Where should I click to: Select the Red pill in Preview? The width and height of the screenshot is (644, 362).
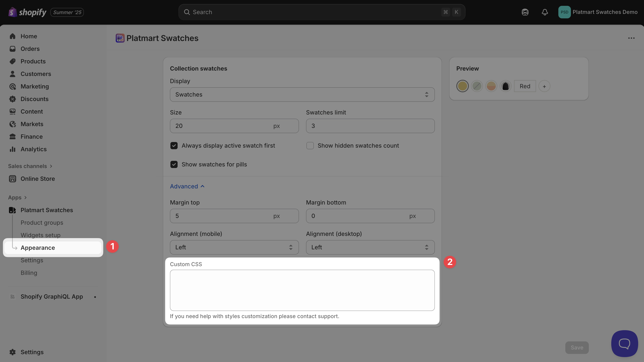525,86
